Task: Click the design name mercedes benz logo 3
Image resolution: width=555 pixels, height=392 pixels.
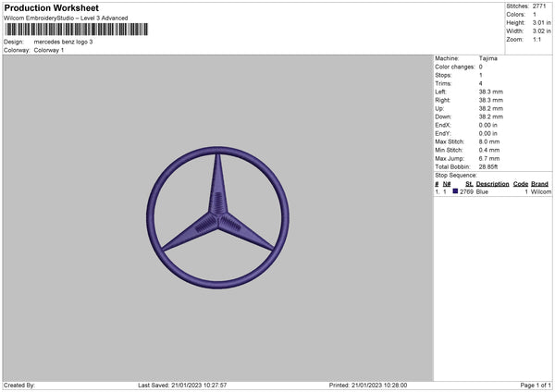Action: tap(63, 42)
